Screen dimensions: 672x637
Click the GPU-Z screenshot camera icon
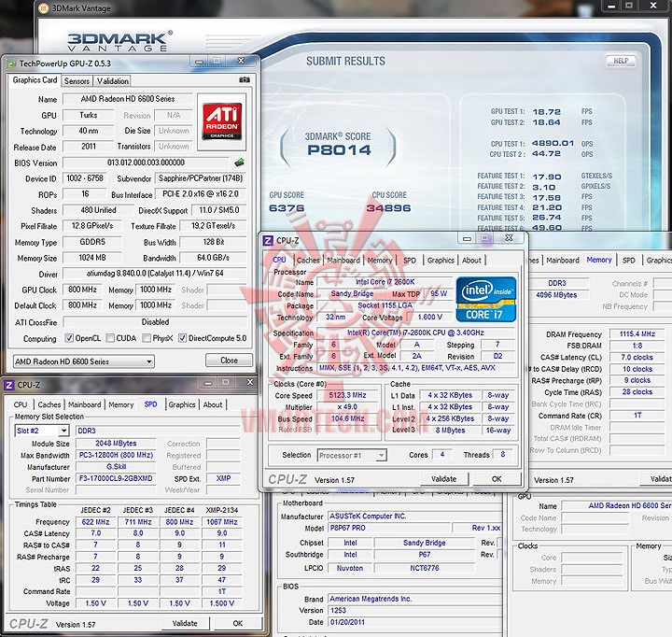(x=245, y=79)
